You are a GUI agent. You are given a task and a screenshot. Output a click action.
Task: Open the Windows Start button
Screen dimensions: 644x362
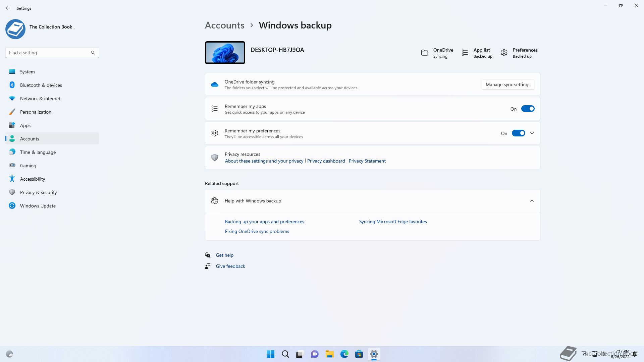click(270, 354)
